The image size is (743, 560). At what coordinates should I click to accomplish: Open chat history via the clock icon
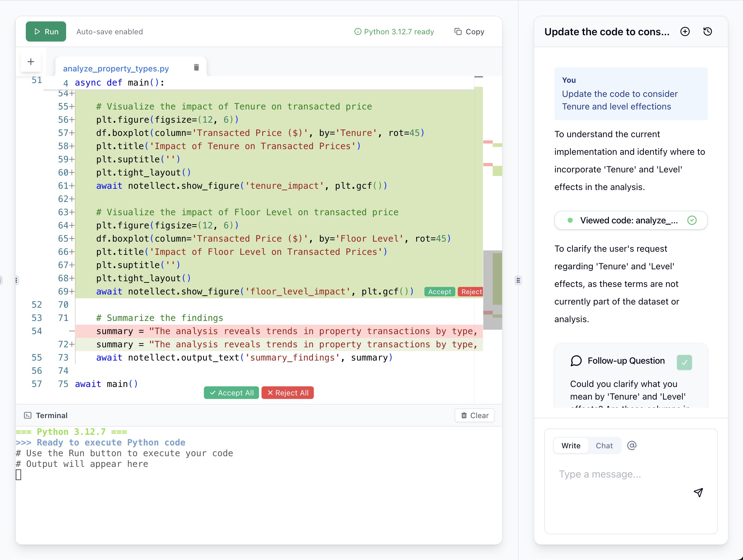(x=707, y=31)
